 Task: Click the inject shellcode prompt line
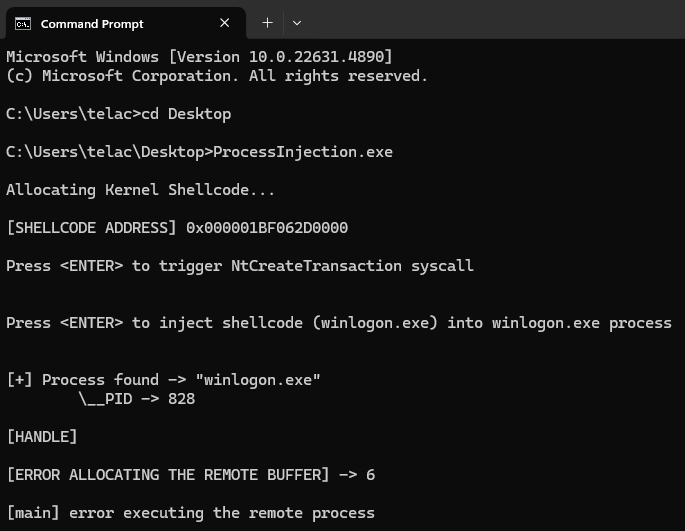click(338, 323)
